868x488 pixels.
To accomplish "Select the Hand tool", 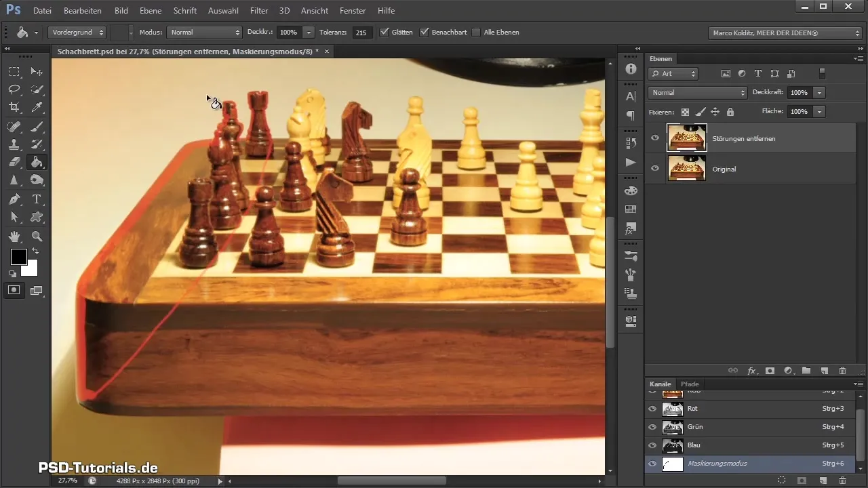I will tap(14, 237).
